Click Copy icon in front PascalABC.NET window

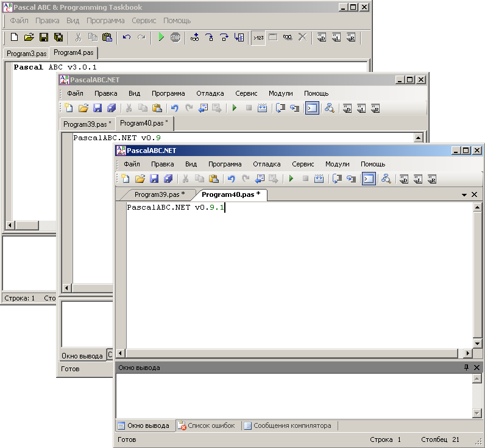click(x=199, y=179)
